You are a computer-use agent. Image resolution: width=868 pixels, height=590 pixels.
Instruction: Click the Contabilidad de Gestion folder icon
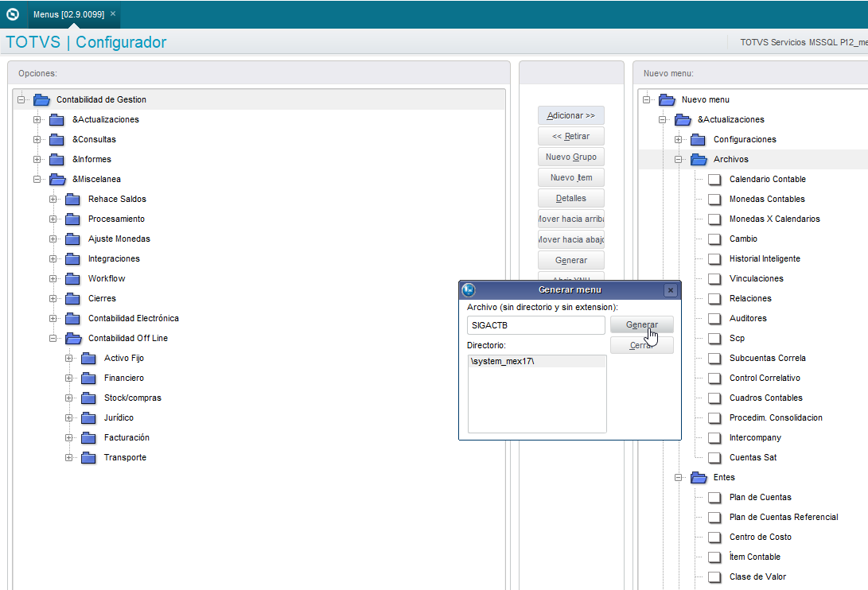point(41,99)
